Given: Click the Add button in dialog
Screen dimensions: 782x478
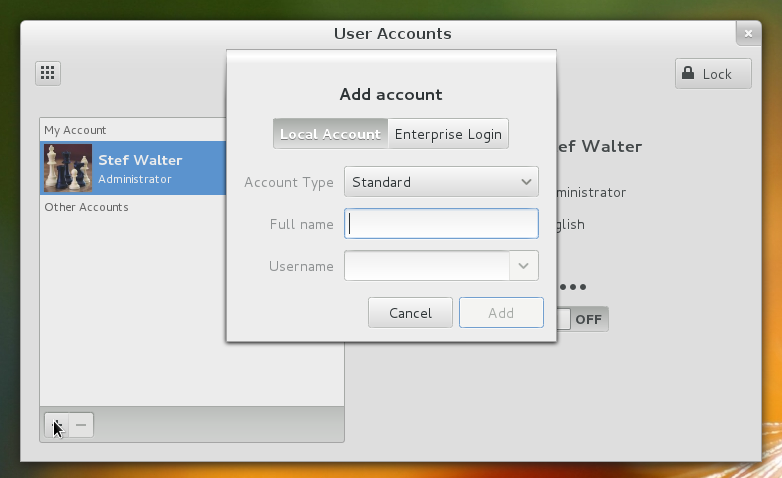Looking at the screenshot, I should pyautogui.click(x=501, y=313).
